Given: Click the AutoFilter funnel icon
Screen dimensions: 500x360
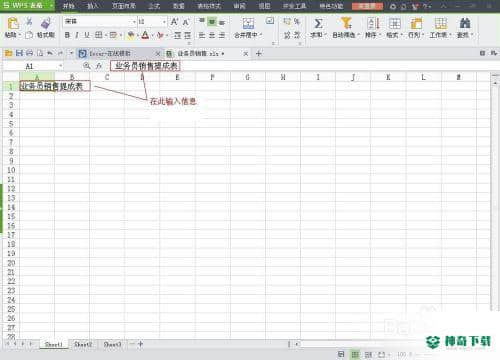Looking at the screenshot, I should tap(346, 23).
